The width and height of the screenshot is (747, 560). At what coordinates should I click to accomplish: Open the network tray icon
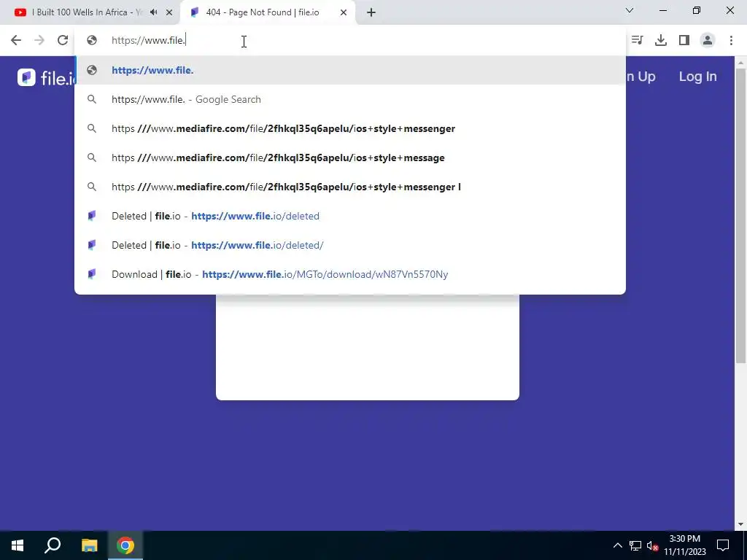tap(635, 545)
